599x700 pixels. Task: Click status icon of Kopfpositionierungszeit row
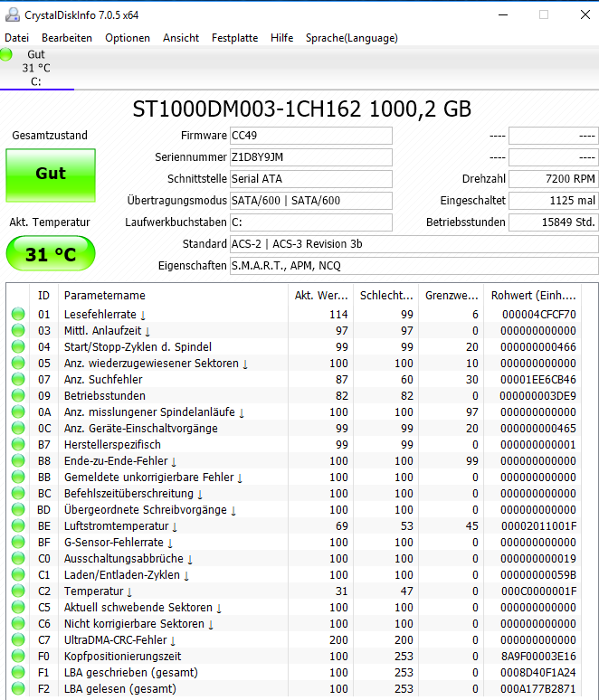18,657
